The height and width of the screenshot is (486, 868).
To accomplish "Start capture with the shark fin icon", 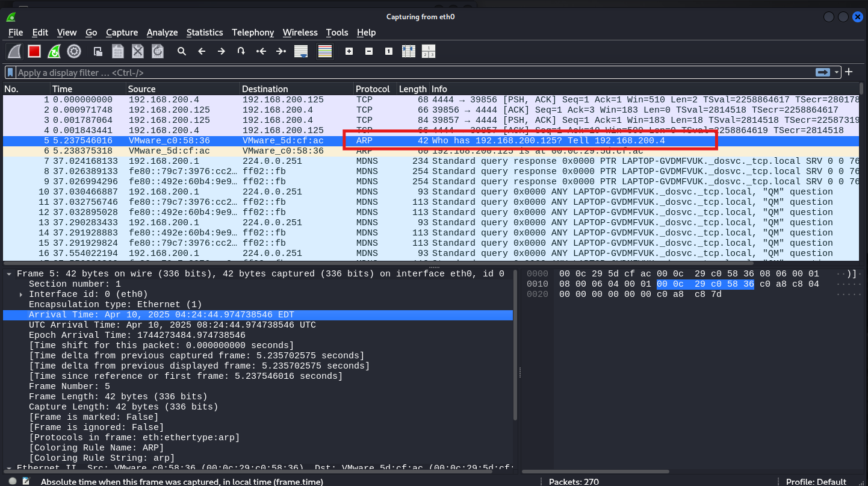I will pos(14,51).
